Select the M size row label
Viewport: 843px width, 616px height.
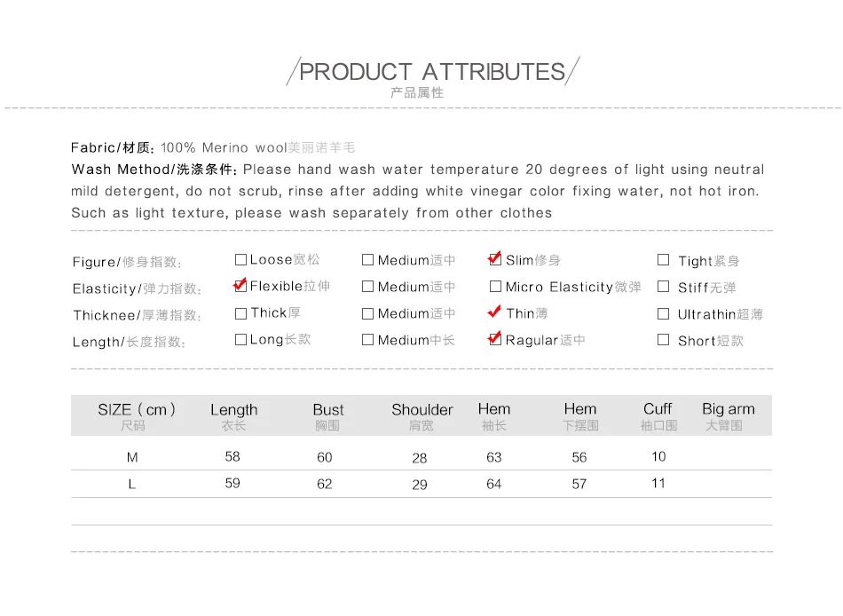coord(132,457)
